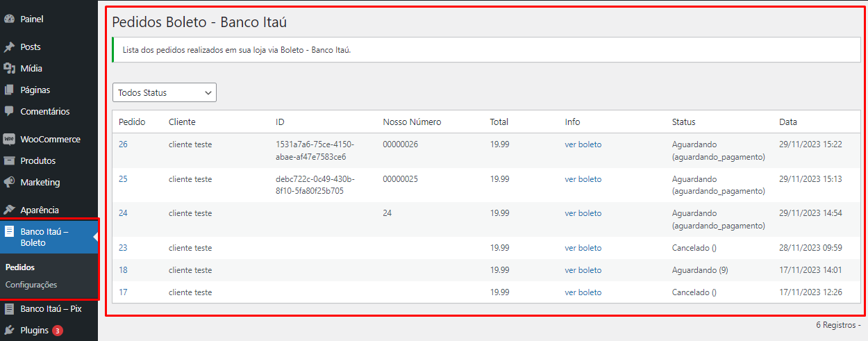The height and width of the screenshot is (341, 868).
Task: Click the WooCommerce logo icon
Action: point(10,139)
